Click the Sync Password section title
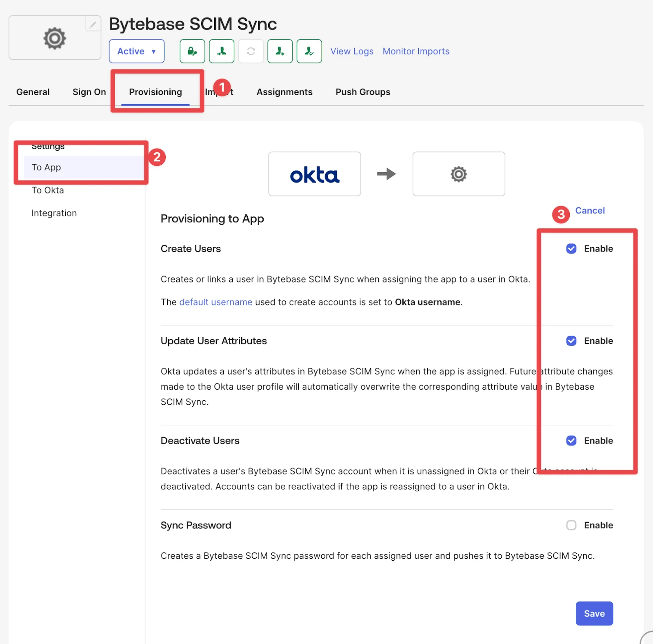Viewport: 653px width, 644px height. [x=196, y=525]
